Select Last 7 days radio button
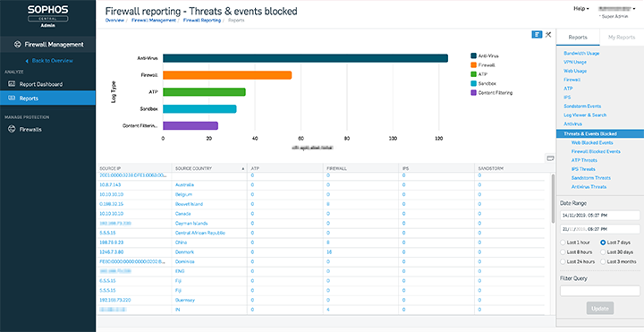This screenshot has height=332, width=644. click(603, 243)
